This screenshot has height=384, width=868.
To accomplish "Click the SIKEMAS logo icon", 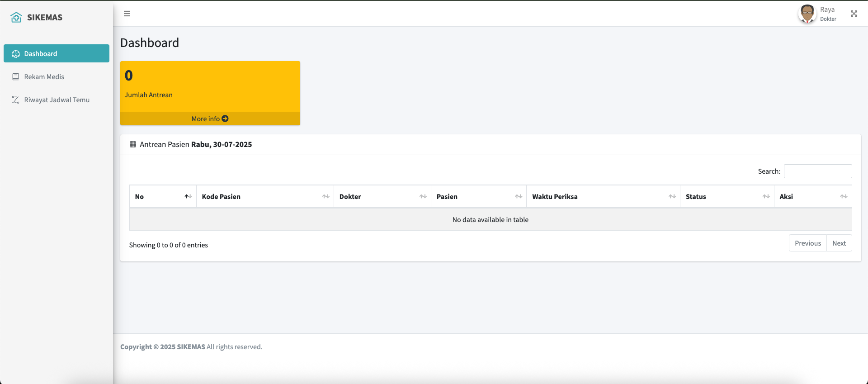I will [16, 17].
